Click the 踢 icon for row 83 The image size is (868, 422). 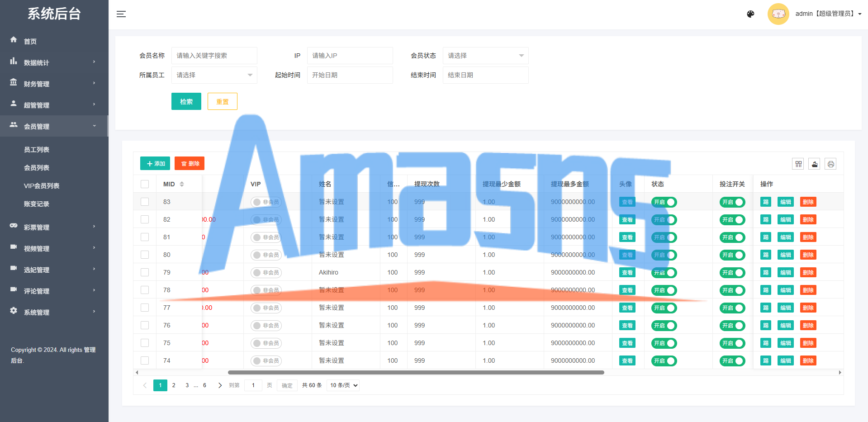tap(766, 202)
